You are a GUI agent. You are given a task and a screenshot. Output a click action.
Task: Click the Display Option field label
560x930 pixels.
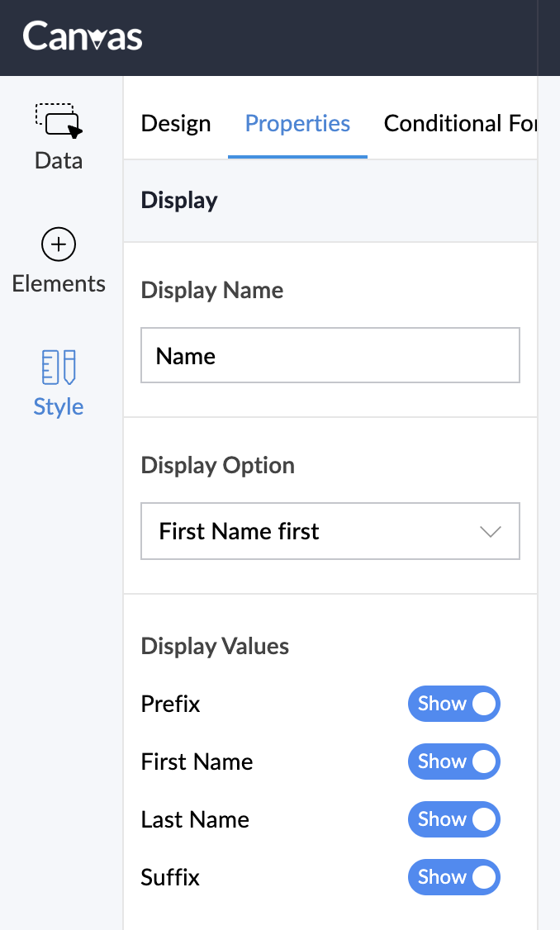(218, 466)
